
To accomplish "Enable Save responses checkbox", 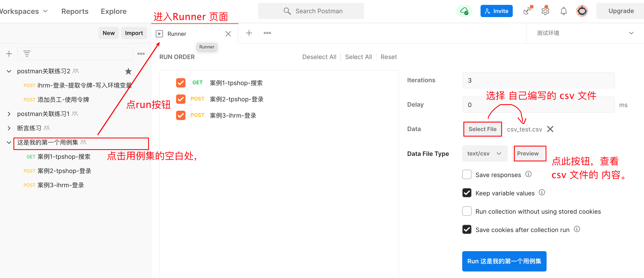I will pyautogui.click(x=467, y=174).
